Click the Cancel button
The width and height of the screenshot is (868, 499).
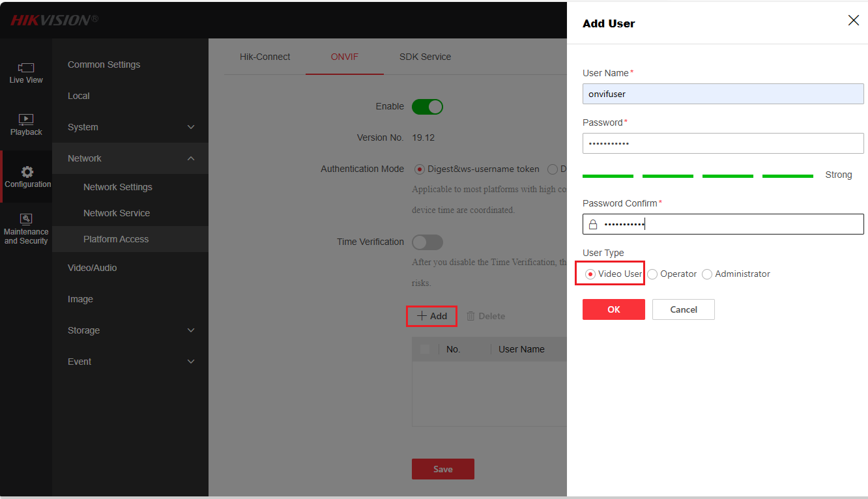click(x=683, y=309)
